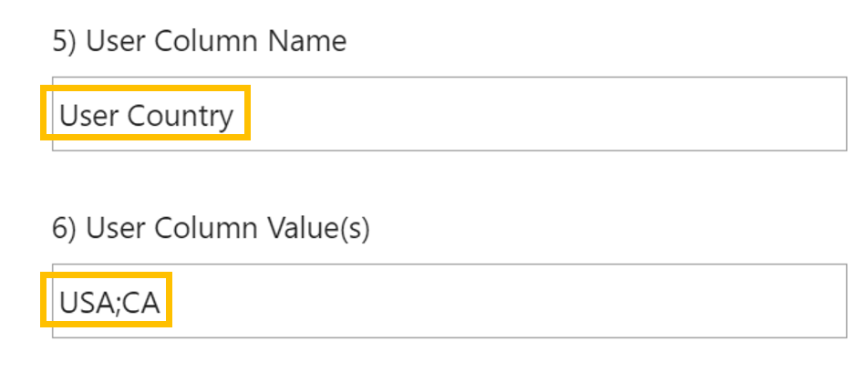
Task: Click the "5)" step number
Action: point(65,42)
